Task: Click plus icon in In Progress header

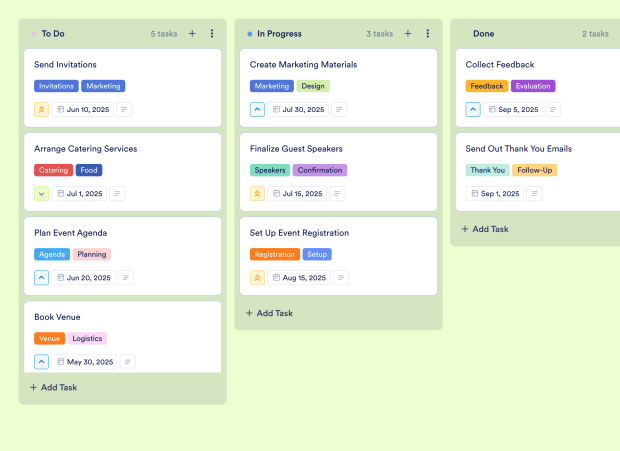Action: (408, 34)
